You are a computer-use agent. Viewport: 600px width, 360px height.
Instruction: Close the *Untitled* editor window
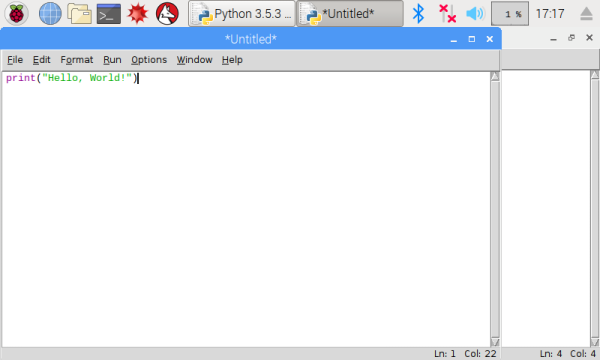(x=489, y=39)
